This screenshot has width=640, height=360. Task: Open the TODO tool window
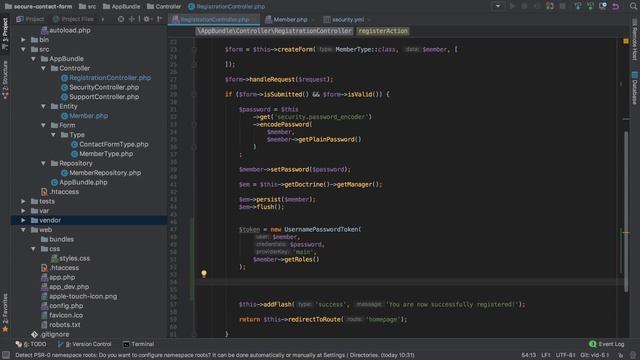(31, 344)
